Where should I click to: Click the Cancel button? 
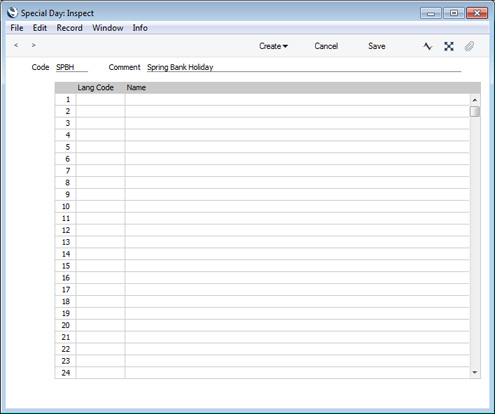326,46
